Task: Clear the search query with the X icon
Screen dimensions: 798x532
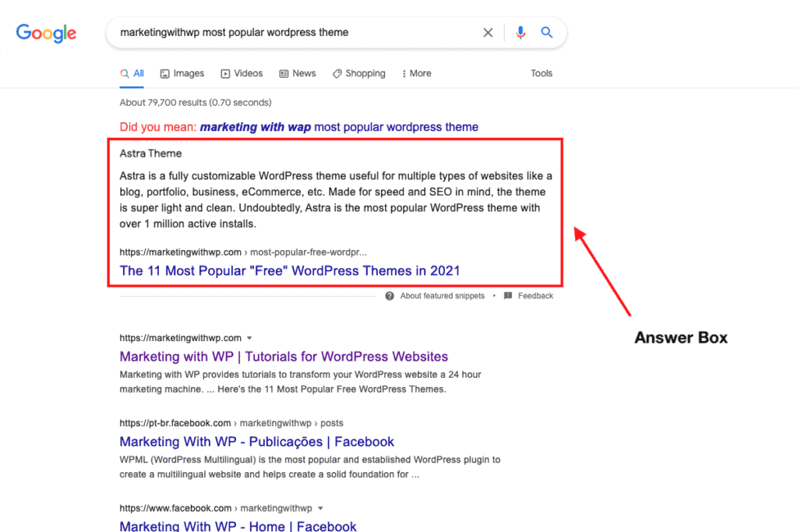Action: pos(488,33)
